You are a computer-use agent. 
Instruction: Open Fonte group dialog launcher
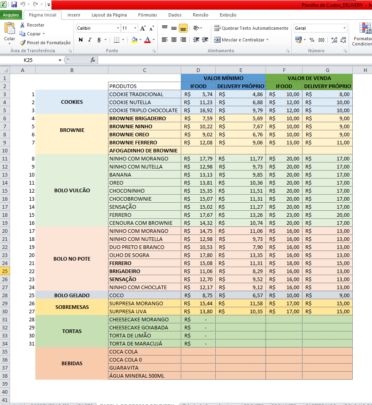[154, 51]
